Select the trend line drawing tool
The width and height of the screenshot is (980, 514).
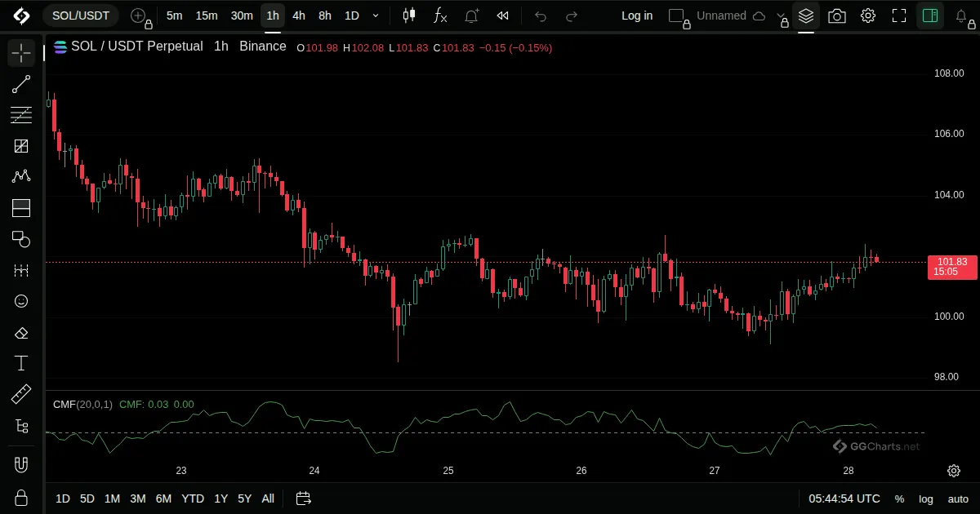pos(21,84)
